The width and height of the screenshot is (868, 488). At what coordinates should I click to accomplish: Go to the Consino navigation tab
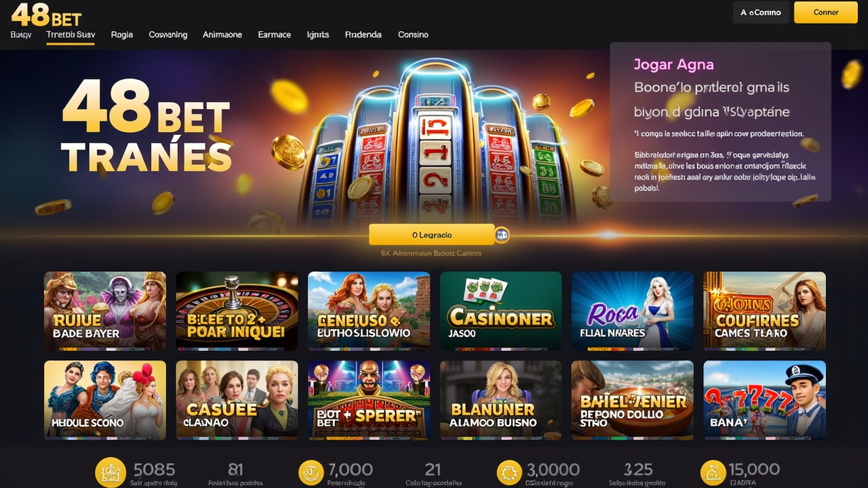(x=413, y=35)
